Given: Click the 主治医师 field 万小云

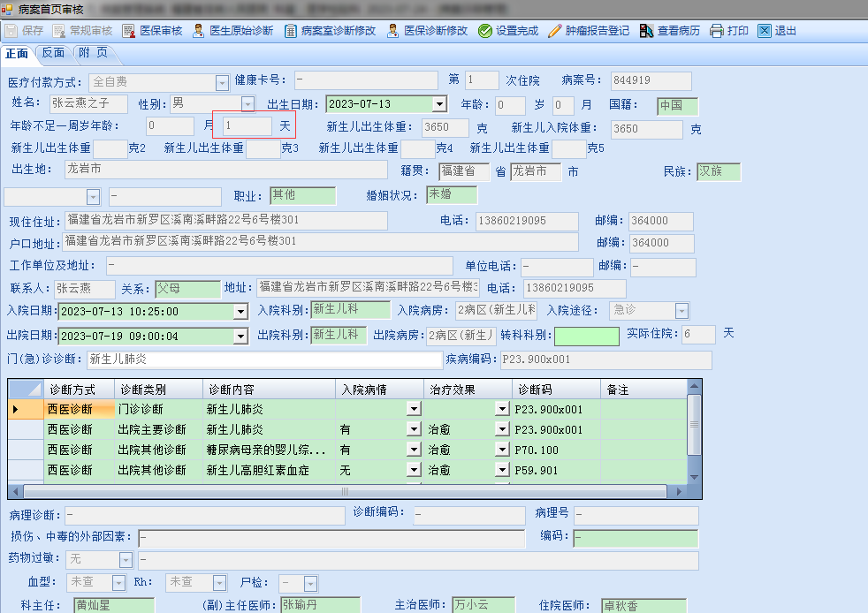Looking at the screenshot, I should (483, 605).
